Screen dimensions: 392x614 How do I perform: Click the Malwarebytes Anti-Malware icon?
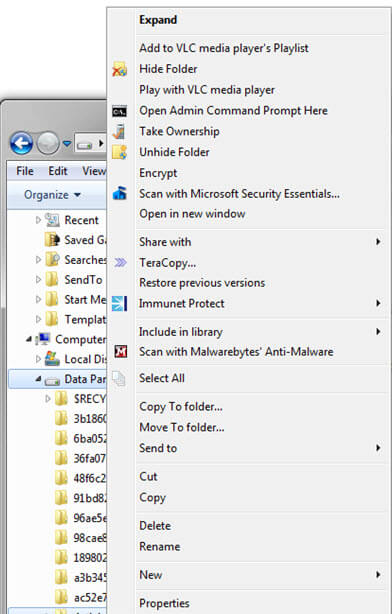pyautogui.click(x=120, y=352)
